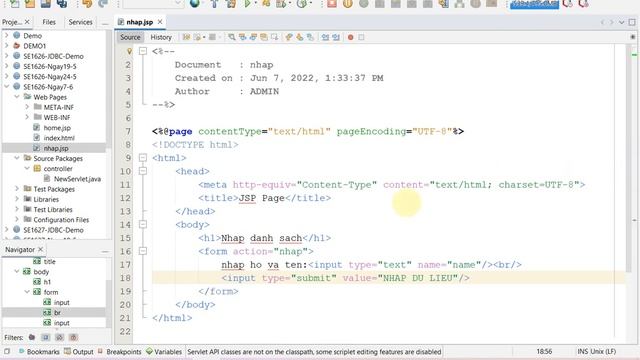This screenshot has height=360, width=640.
Task: Toggle the second Navigator filter icon
Action: pyautogui.click(x=45, y=338)
